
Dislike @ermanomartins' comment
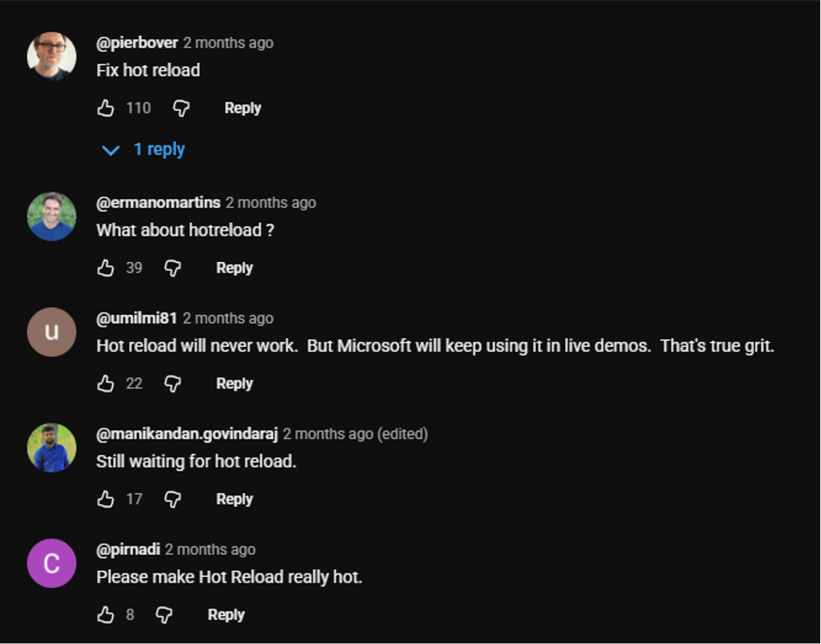pyautogui.click(x=172, y=267)
